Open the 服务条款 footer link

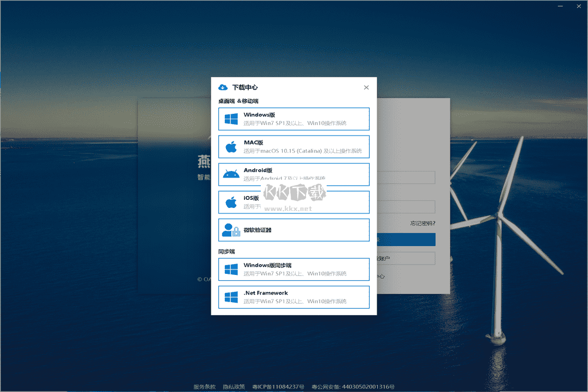pyautogui.click(x=205, y=387)
